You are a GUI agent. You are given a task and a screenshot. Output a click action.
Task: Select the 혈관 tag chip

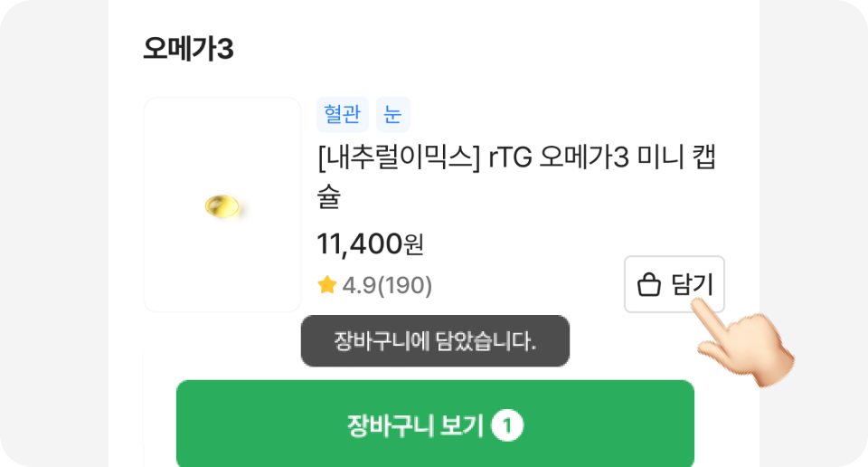point(342,115)
